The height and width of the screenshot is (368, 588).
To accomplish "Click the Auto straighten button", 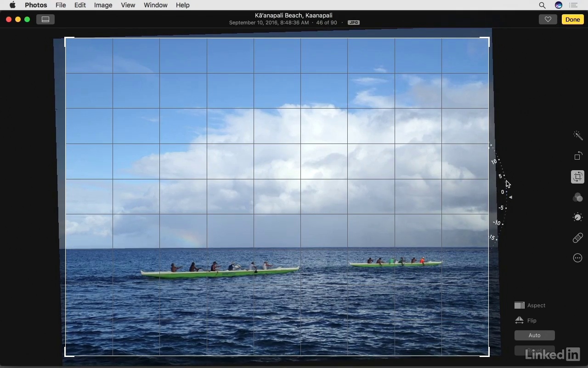I will pos(534,335).
